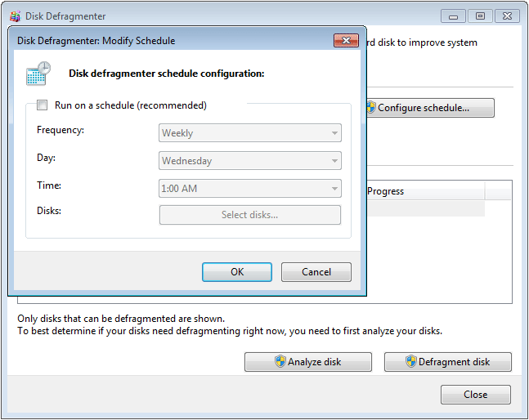Open the Frequency dropdown showing Weekly
This screenshot has height=420, width=529.
click(250, 133)
